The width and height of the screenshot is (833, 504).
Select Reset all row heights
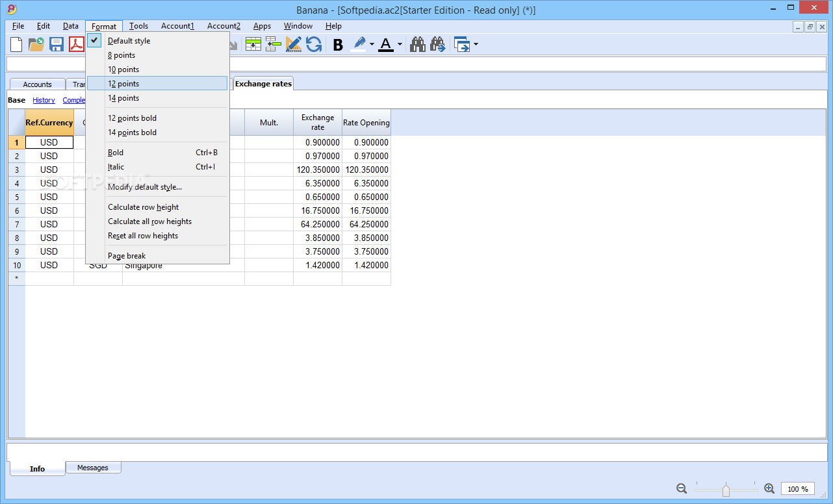[158, 236]
